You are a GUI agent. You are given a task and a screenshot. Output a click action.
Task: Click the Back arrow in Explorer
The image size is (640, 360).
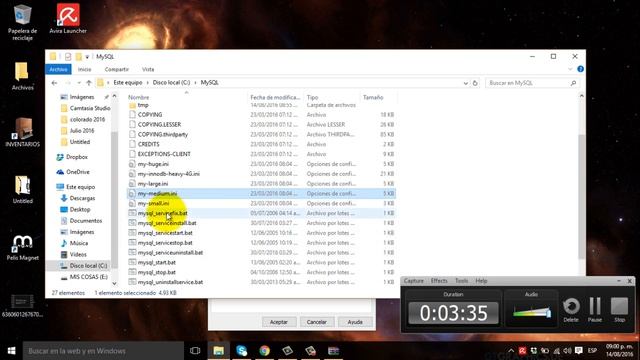tap(54, 83)
